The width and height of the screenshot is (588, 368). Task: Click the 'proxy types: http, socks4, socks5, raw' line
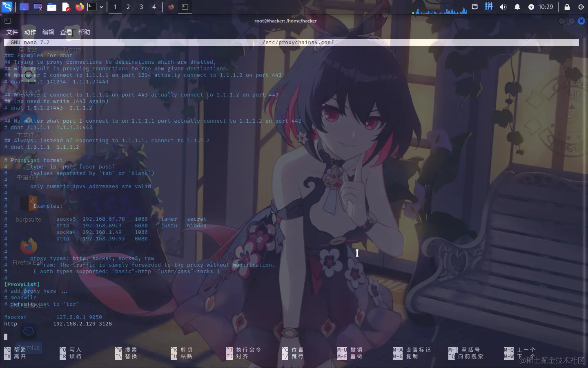pyautogui.click(x=92, y=258)
